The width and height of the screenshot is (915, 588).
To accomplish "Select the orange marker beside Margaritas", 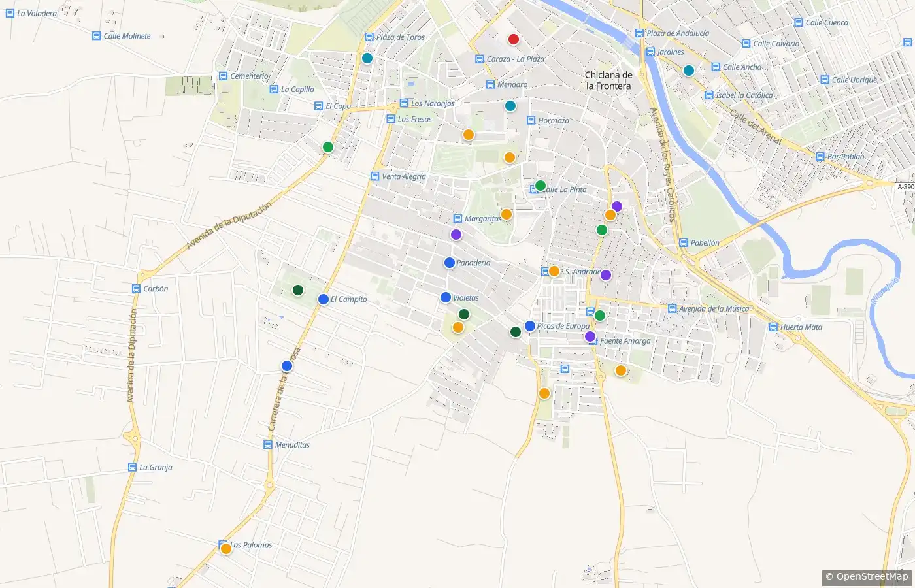I will (x=507, y=214).
